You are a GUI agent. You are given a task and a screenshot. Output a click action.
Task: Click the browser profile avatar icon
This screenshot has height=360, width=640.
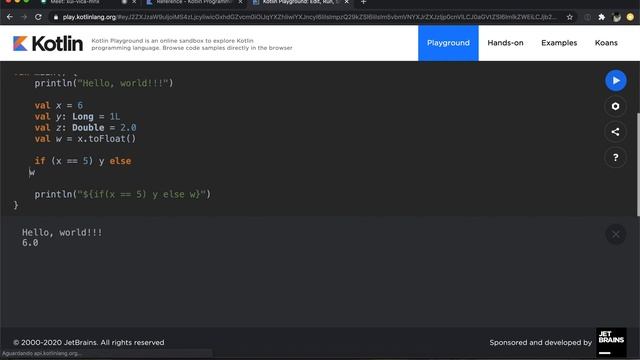click(x=616, y=17)
